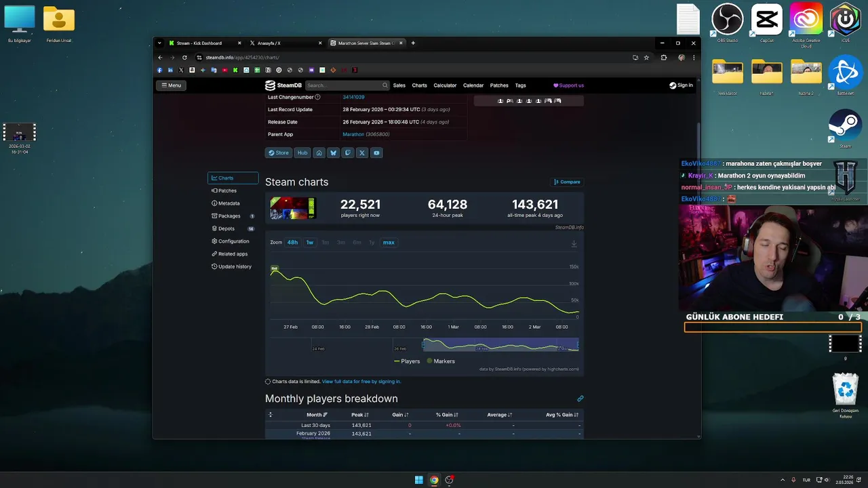Open the YouTube icon link
This screenshot has height=488, width=868.
click(376, 152)
